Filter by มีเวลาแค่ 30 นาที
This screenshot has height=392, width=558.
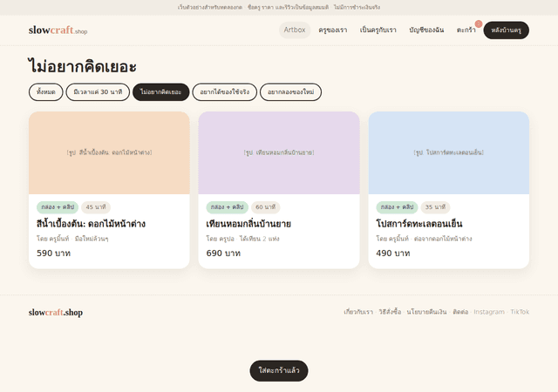point(98,92)
